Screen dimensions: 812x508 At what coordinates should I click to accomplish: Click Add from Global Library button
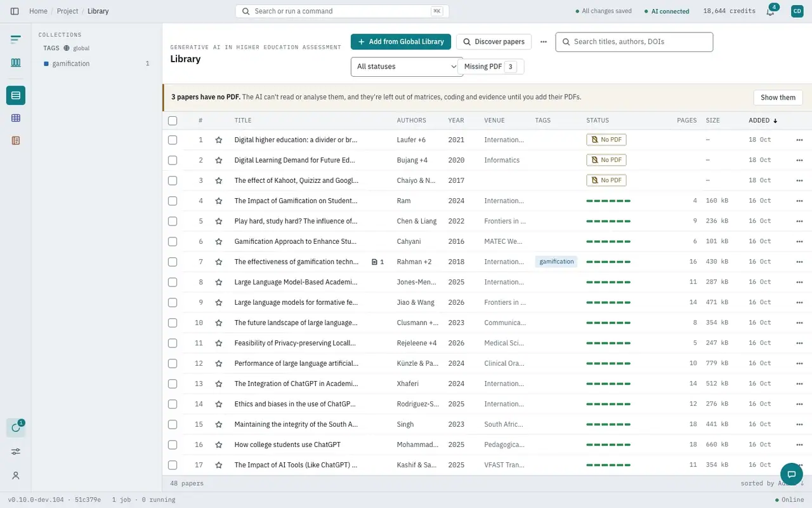click(401, 42)
